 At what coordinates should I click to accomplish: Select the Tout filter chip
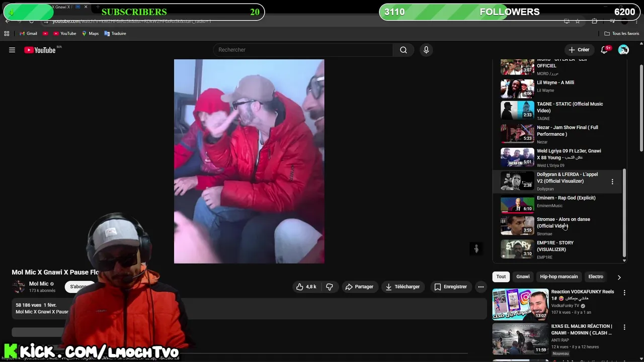coord(501,277)
